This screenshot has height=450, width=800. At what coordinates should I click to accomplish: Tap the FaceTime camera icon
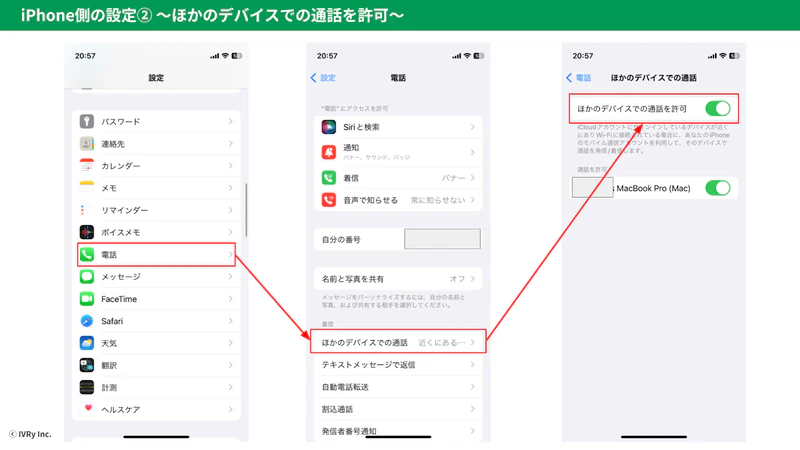[x=87, y=298]
